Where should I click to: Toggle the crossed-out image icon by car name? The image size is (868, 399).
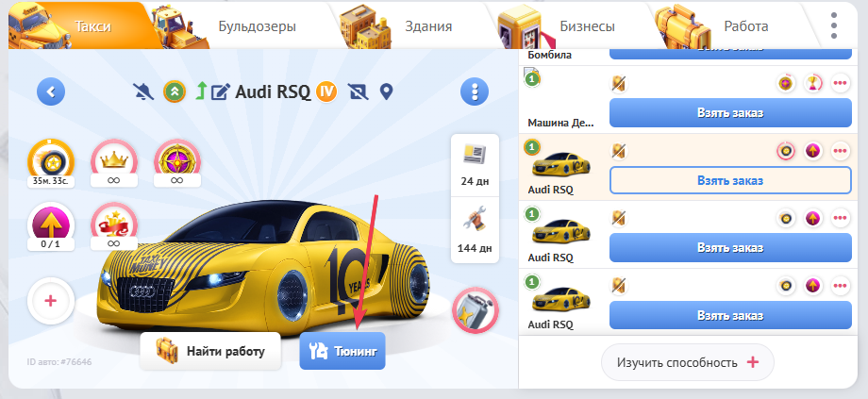pos(358,92)
